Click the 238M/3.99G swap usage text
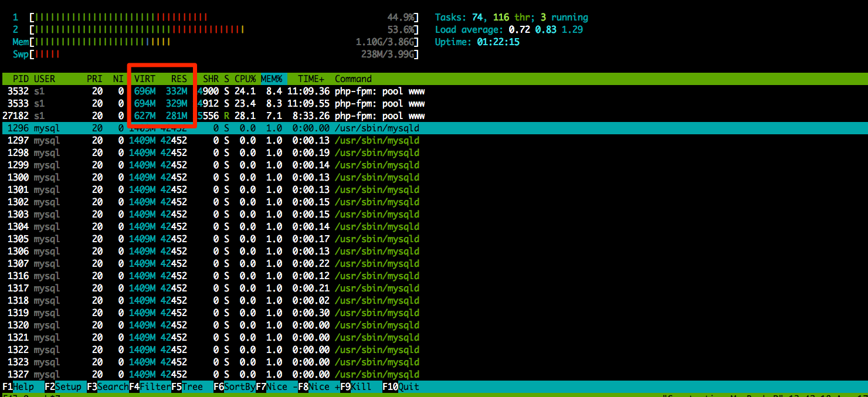Viewport: 868px width, 397px height. (388, 55)
